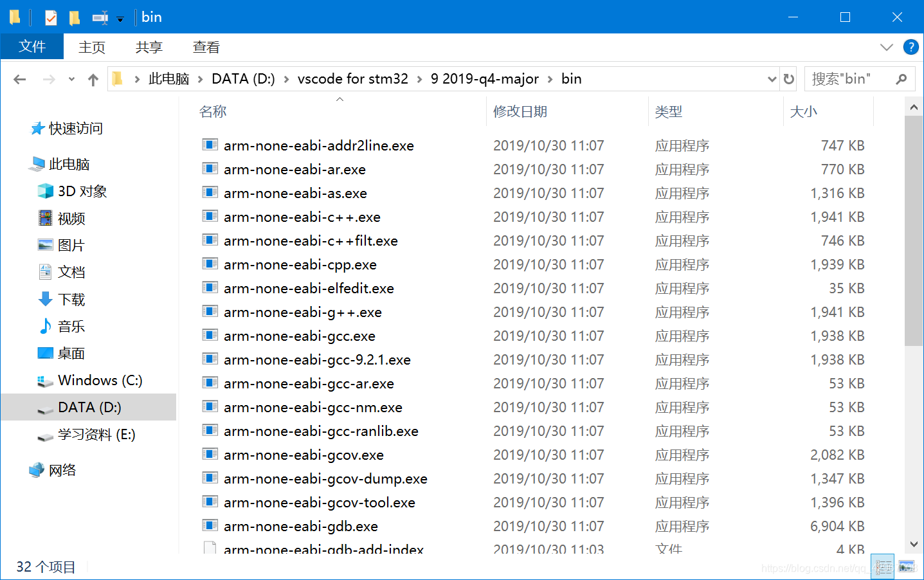
Task: Switch to the 查看 ribbon tab
Action: (x=206, y=47)
